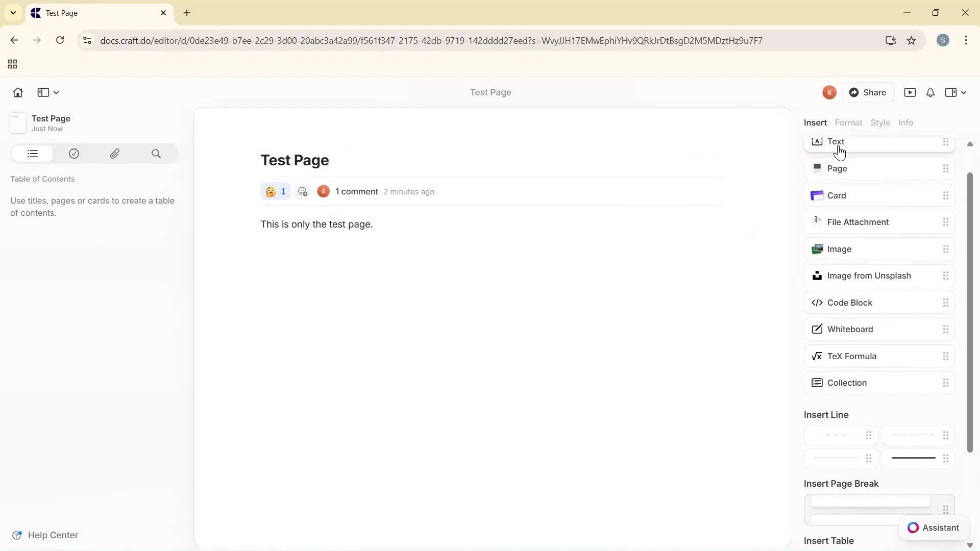Open the Home view in Craft

tap(17, 92)
